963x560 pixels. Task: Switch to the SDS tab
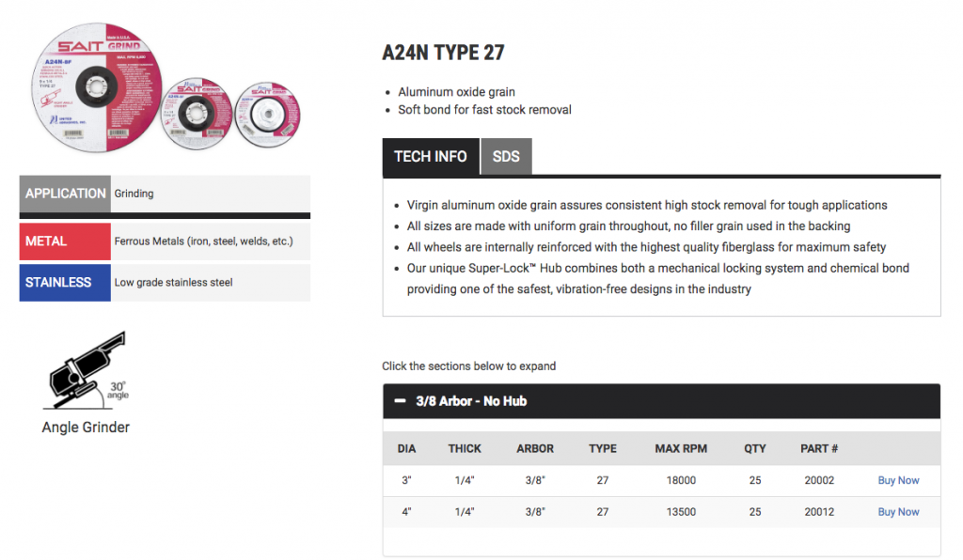click(506, 157)
